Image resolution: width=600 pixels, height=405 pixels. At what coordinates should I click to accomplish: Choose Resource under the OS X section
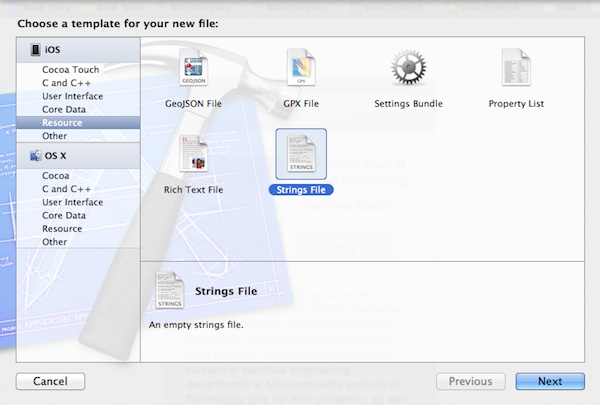(x=63, y=228)
